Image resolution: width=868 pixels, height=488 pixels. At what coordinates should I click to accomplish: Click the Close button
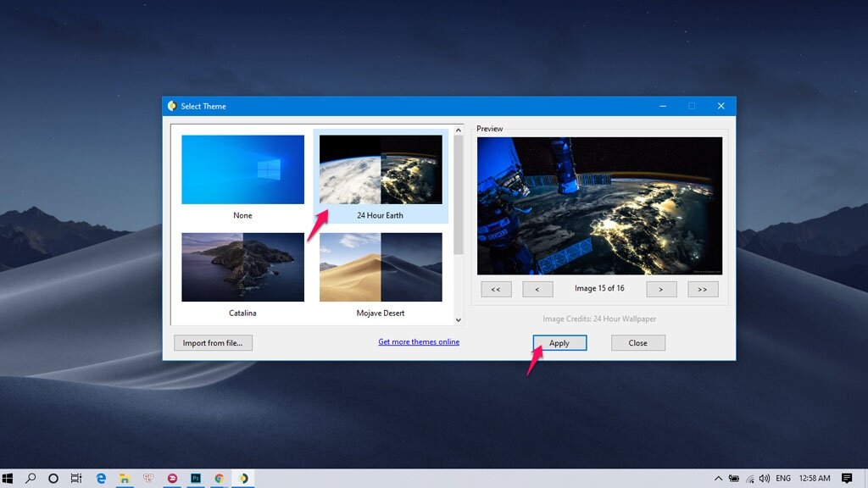tap(638, 342)
